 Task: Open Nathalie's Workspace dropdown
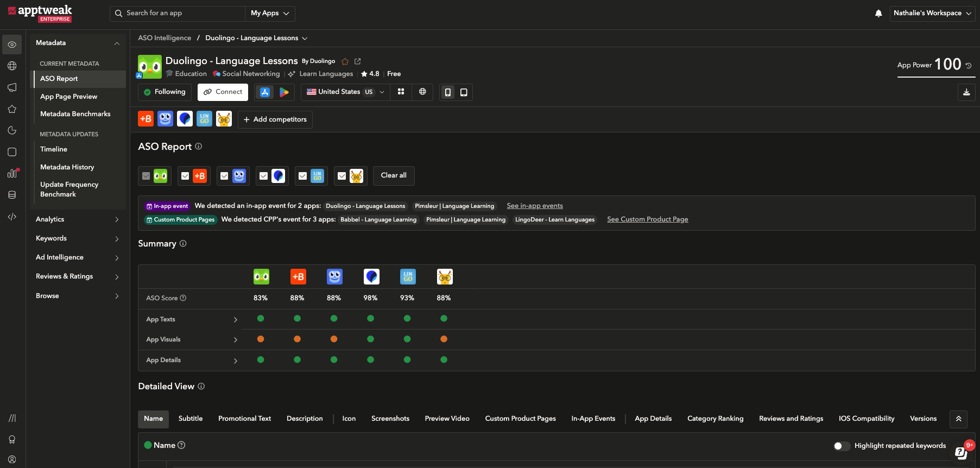tap(932, 14)
